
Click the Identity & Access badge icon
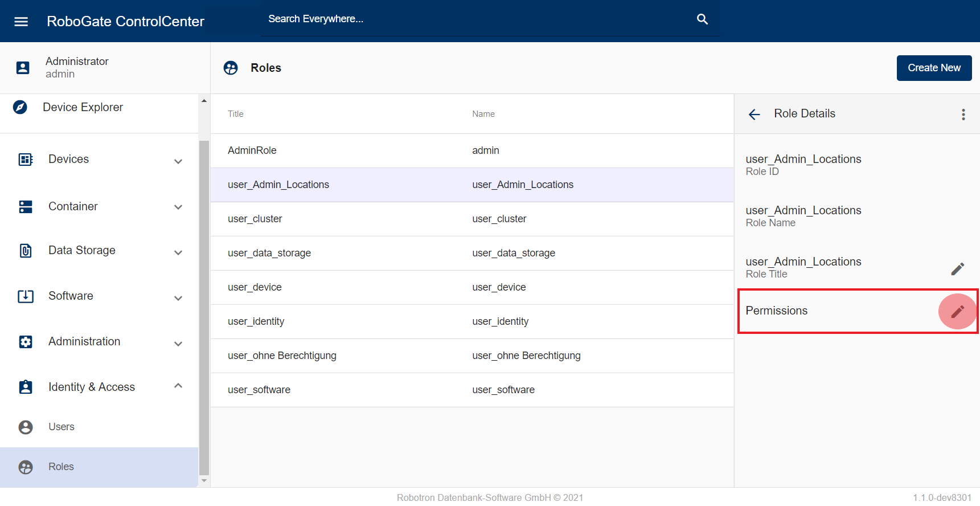pos(26,387)
